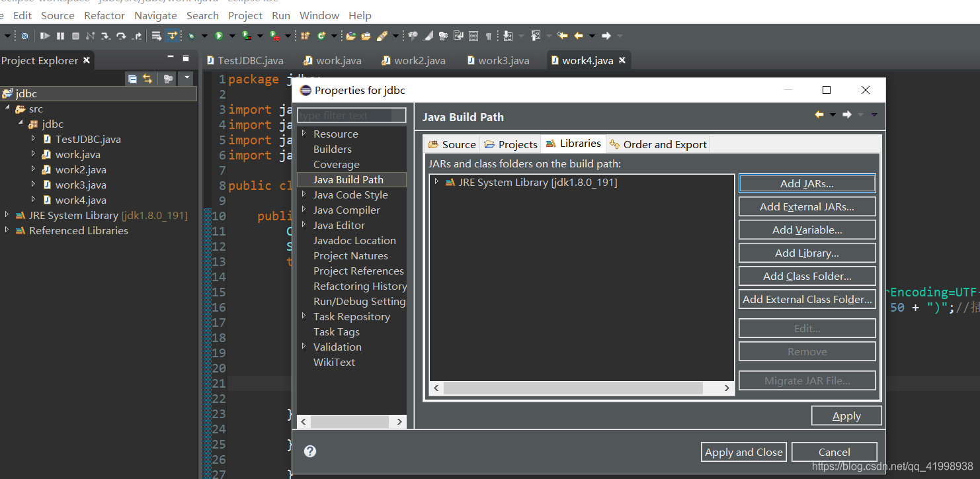The height and width of the screenshot is (479, 980).
Task: Switch to the work3.java editor tab
Action: click(x=498, y=60)
